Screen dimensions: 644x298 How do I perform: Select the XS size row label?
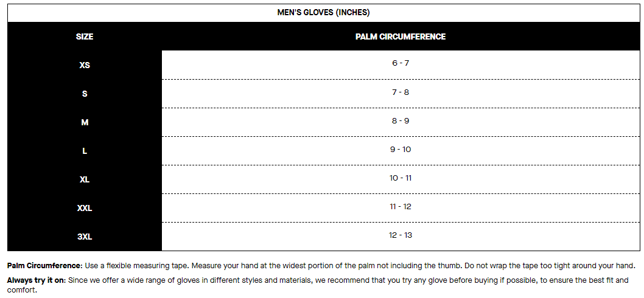[85, 65]
